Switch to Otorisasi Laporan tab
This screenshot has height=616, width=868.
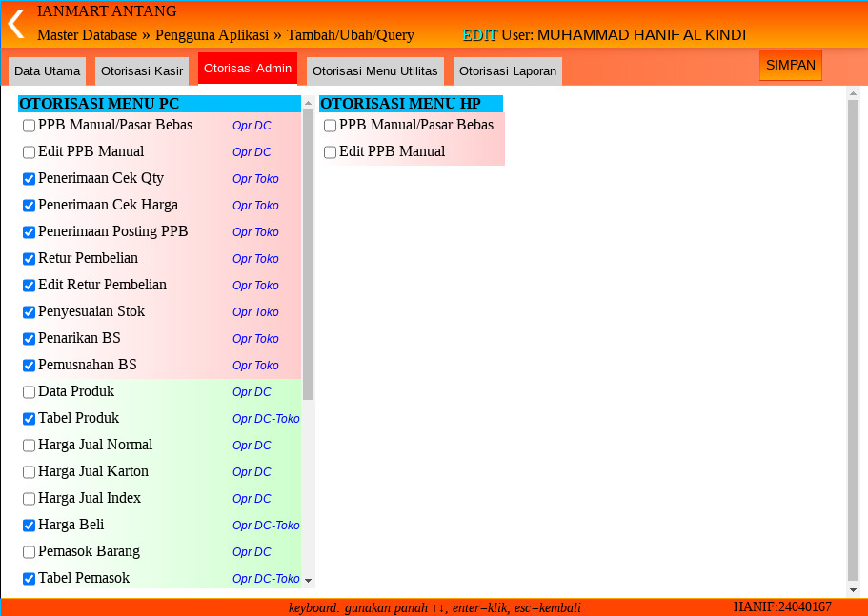pyautogui.click(x=508, y=71)
